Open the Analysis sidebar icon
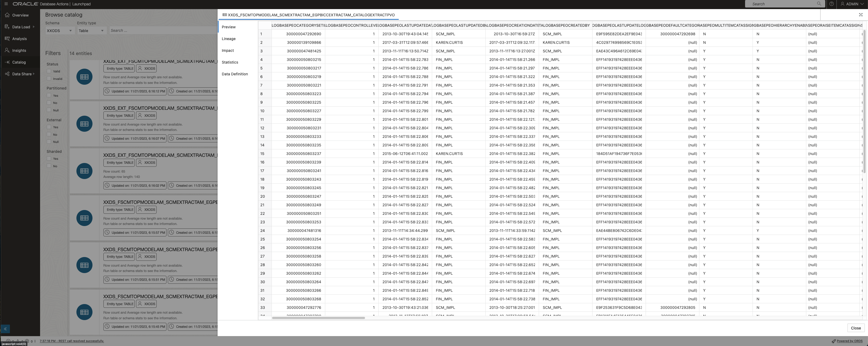Image resolution: width=868 pixels, height=346 pixels. point(7,38)
